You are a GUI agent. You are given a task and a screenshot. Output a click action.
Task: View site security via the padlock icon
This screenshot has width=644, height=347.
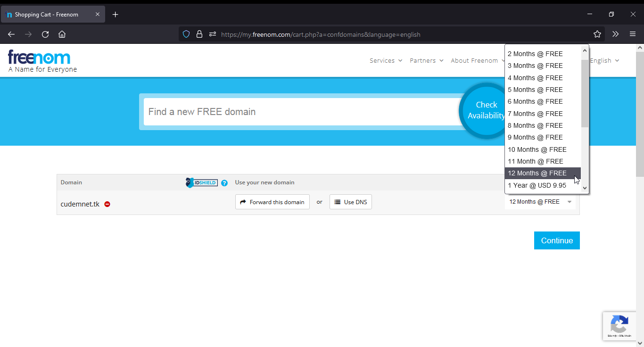(199, 34)
